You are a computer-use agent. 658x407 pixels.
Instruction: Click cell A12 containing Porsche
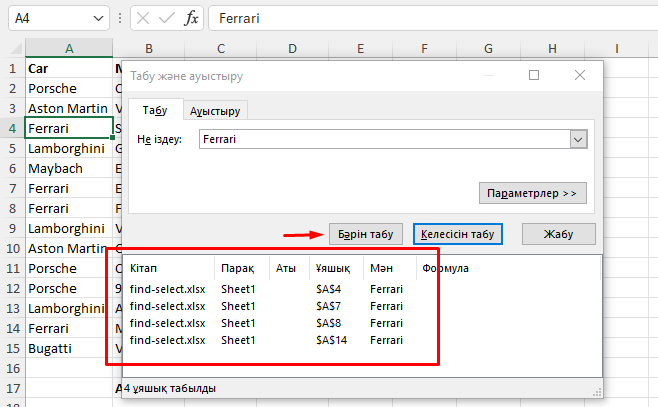[69, 289]
